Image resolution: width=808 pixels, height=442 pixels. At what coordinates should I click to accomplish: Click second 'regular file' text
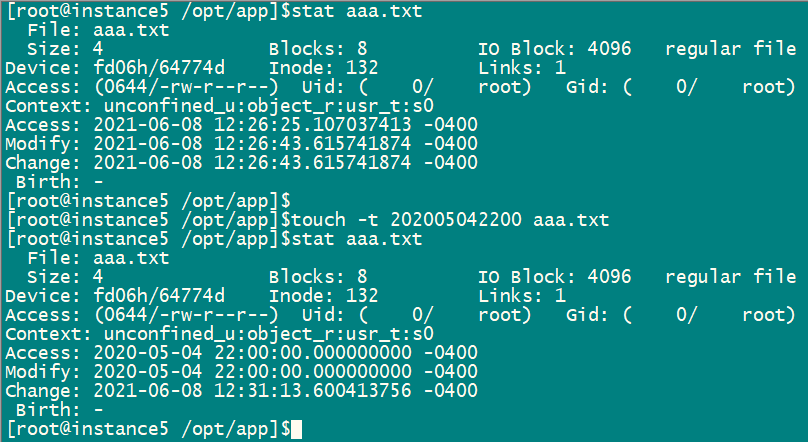click(x=731, y=277)
